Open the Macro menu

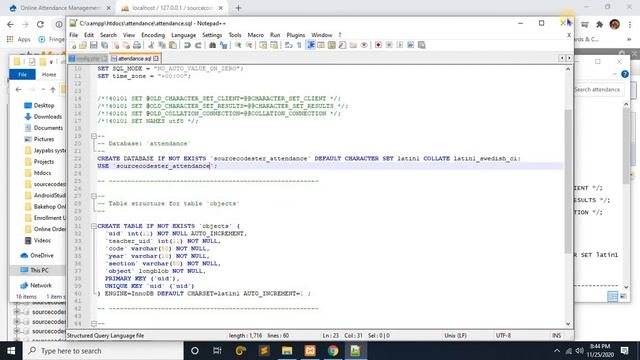click(256, 35)
